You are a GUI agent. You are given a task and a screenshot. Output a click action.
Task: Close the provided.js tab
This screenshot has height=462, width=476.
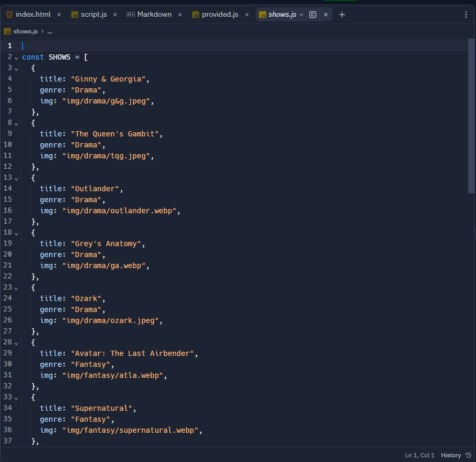(x=246, y=15)
